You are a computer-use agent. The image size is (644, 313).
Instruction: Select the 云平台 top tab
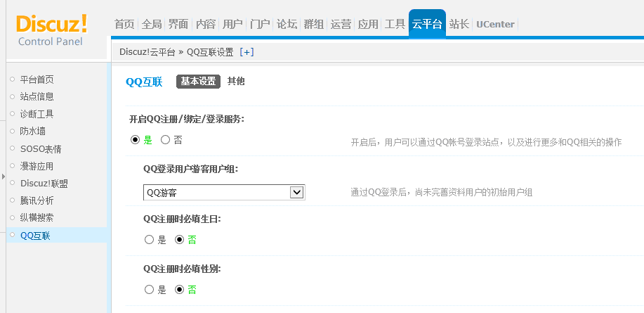pyautogui.click(x=427, y=24)
